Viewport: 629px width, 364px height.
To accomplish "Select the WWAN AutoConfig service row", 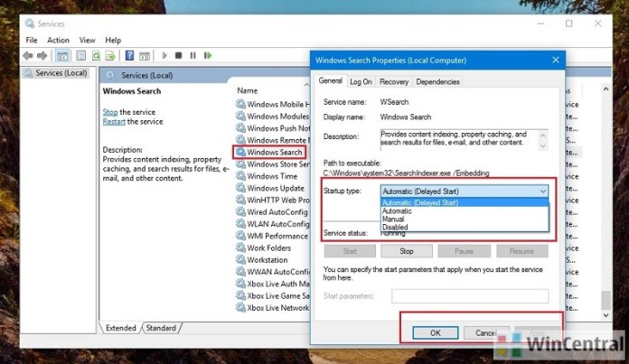I will click(273, 272).
